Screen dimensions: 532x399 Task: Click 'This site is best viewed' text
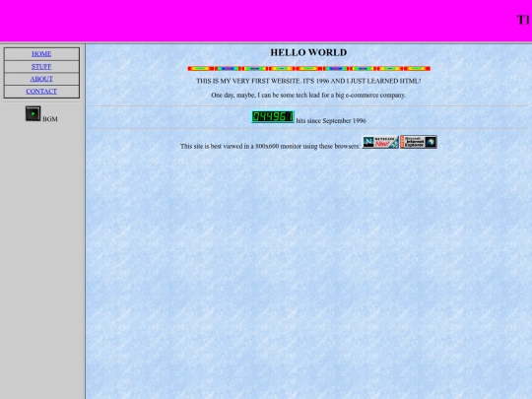[270, 146]
